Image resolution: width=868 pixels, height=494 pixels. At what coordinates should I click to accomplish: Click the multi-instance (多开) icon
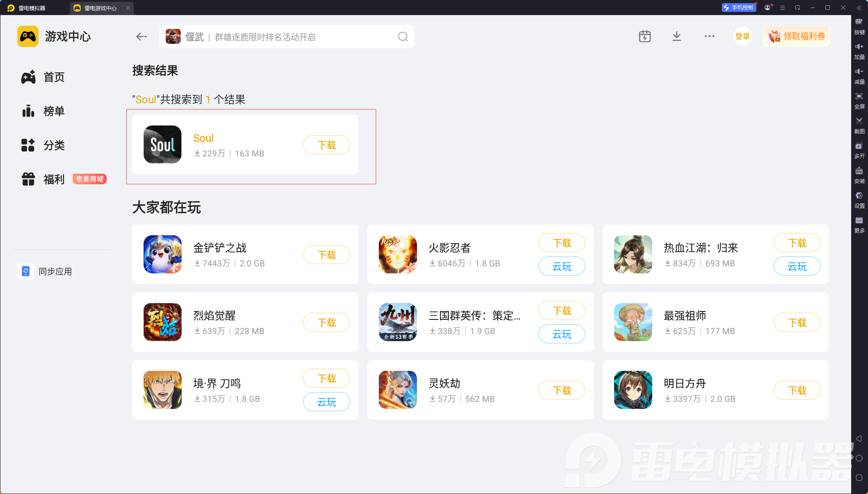pyautogui.click(x=859, y=146)
